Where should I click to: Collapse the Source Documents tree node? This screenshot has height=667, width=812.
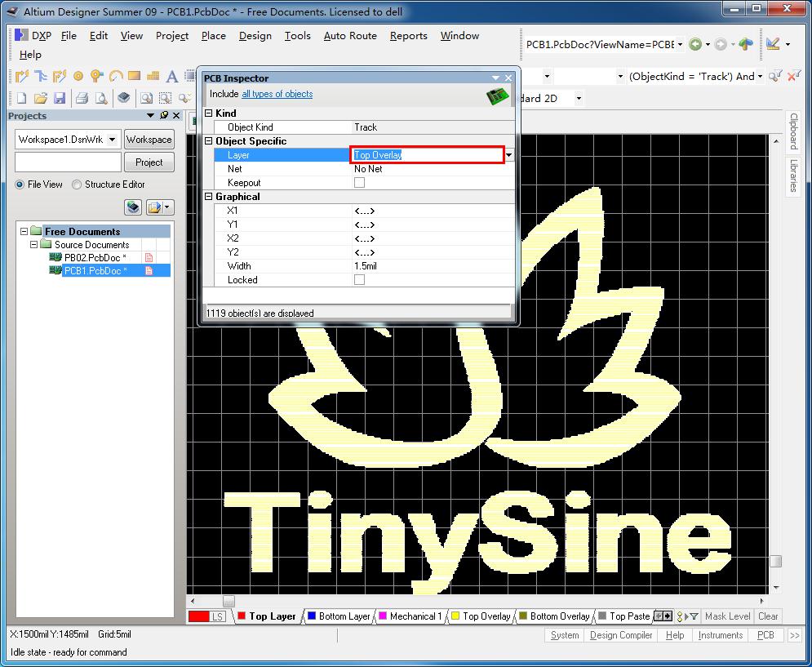[x=34, y=244]
